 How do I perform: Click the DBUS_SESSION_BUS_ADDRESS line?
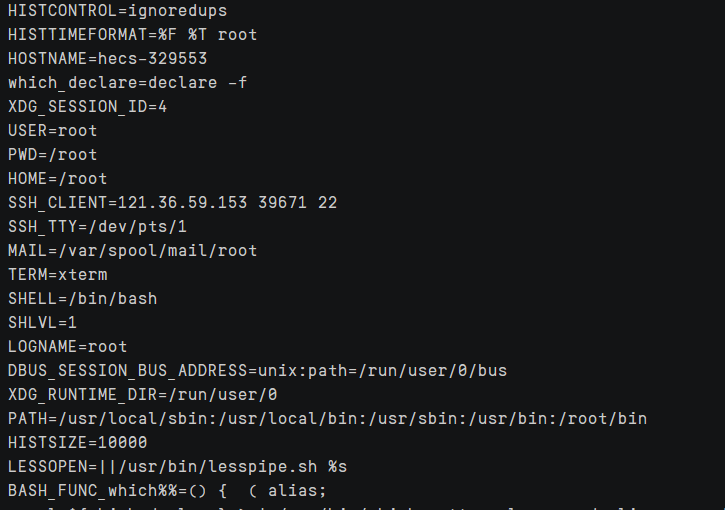point(257,371)
